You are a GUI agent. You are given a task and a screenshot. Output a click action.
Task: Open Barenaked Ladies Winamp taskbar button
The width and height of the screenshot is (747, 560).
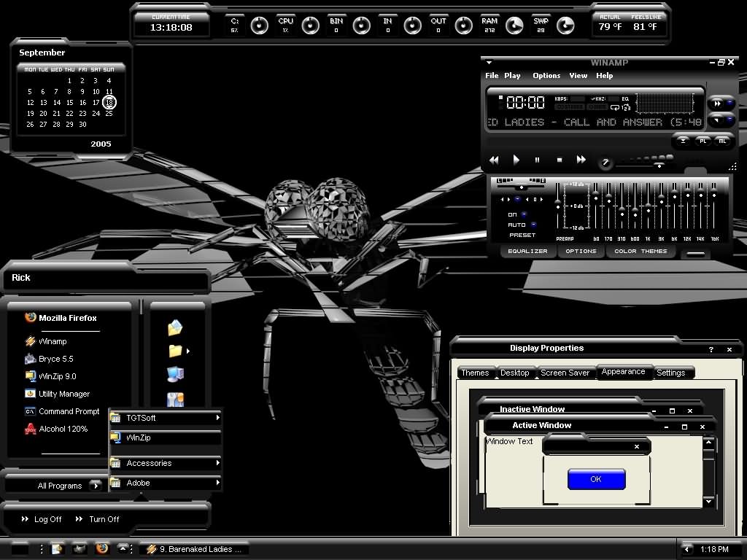point(194,549)
